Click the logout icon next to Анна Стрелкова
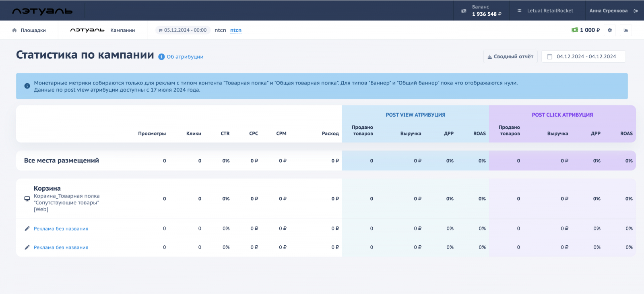Image resolution: width=644 pixels, height=294 pixels. tap(636, 11)
